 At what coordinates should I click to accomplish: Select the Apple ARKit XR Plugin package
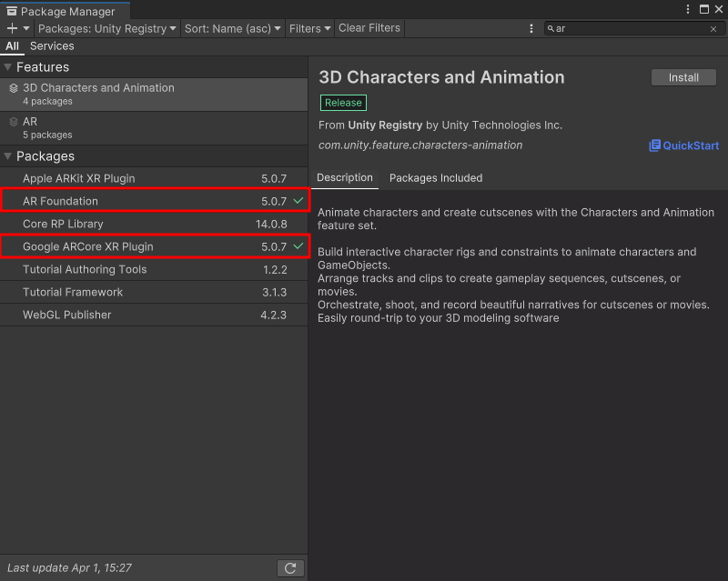pyautogui.click(x=154, y=178)
